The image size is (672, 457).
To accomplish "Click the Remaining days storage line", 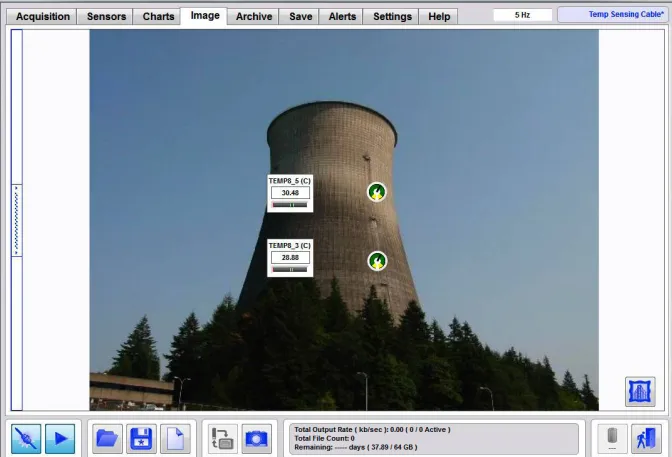I will point(356,447).
